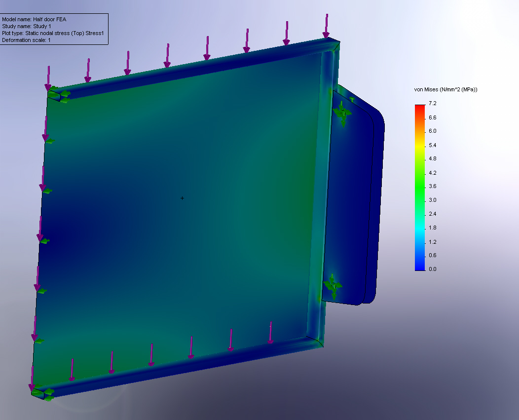Viewport: 519px width, 420px height.
Task: Select the upper fixture glyph on hinge bracket
Action: click(x=343, y=114)
